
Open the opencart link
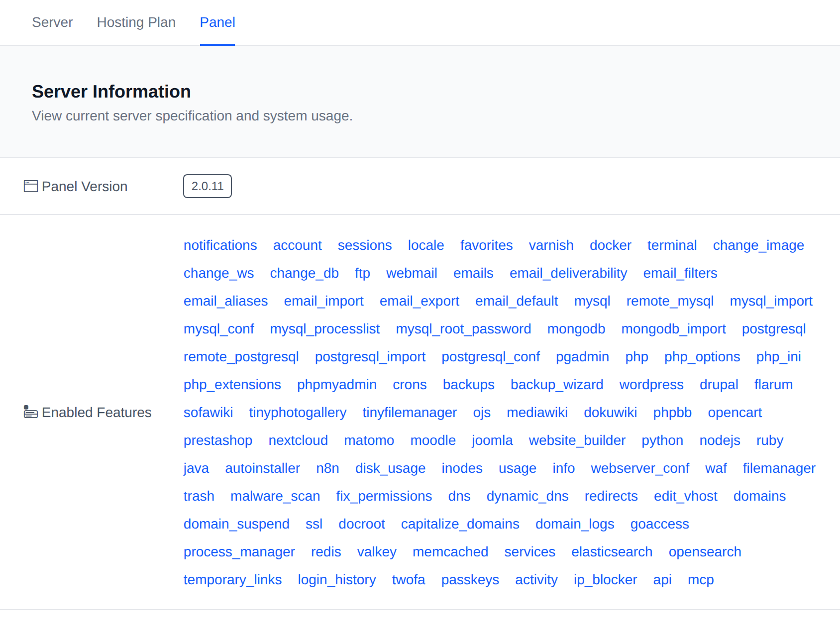[735, 413]
